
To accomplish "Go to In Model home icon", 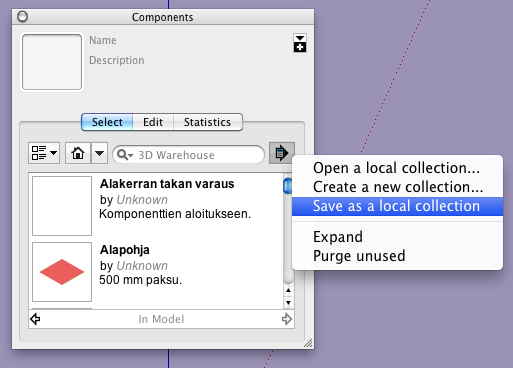I will click(78, 153).
